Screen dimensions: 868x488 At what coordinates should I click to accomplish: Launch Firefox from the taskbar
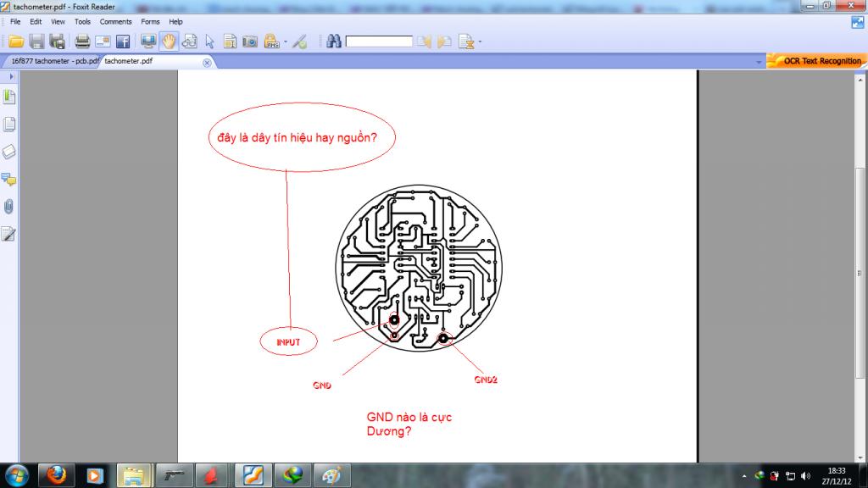pyautogui.click(x=56, y=475)
